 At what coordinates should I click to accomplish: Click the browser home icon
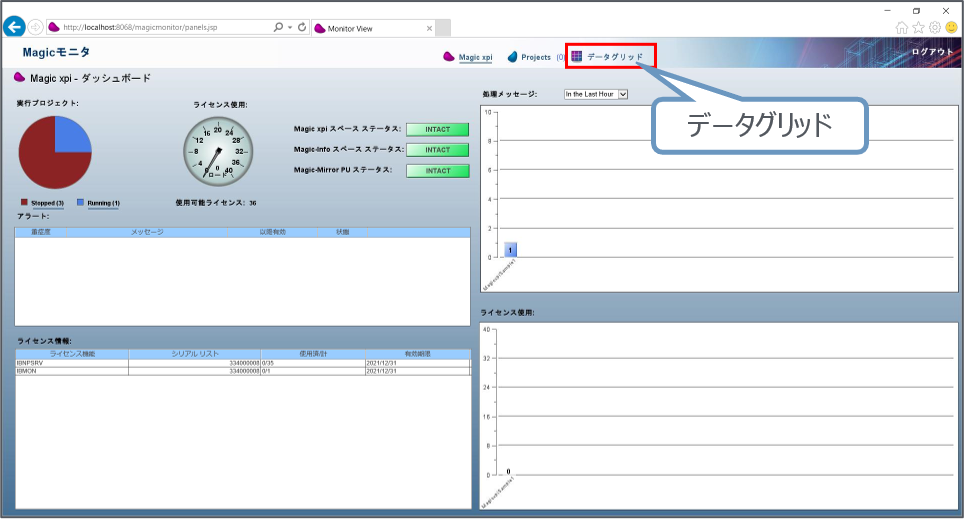902,28
